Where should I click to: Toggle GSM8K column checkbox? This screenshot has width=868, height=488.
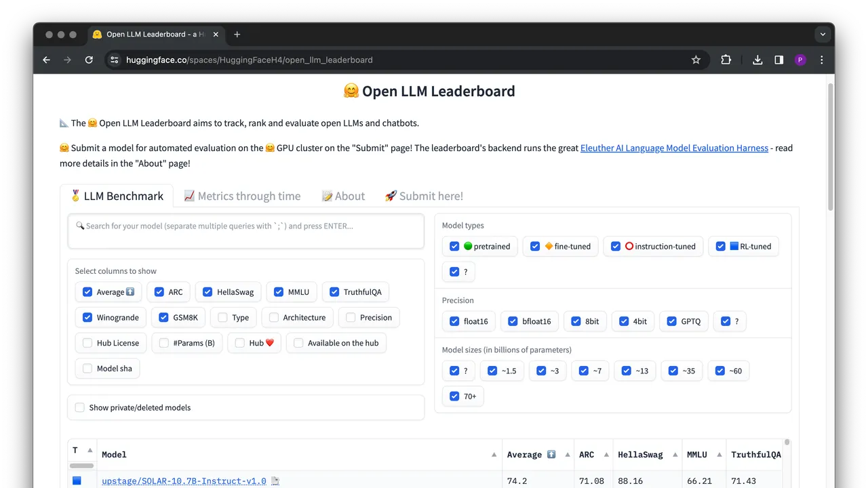pos(163,317)
